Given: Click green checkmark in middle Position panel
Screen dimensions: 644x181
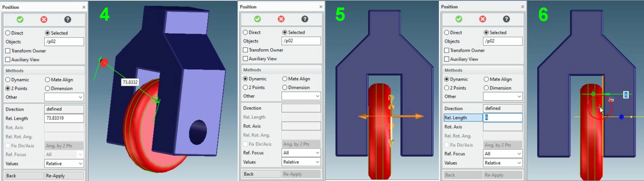Looking at the screenshot, I should coord(257,19).
